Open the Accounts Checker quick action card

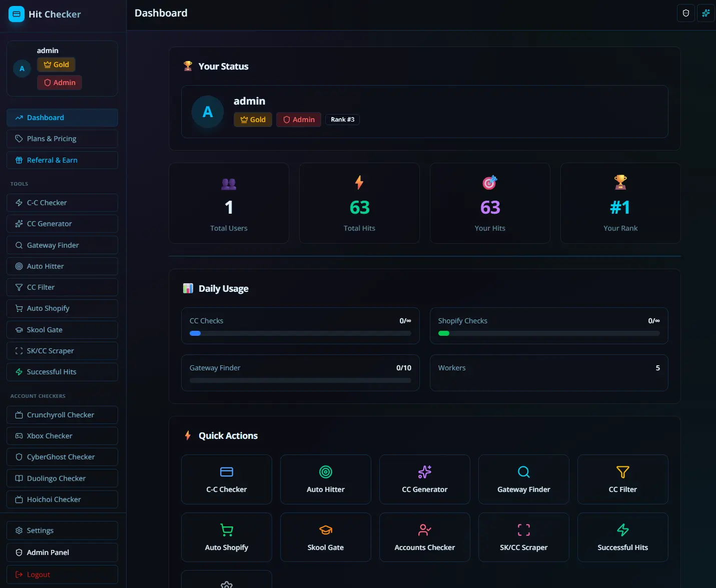click(x=425, y=537)
